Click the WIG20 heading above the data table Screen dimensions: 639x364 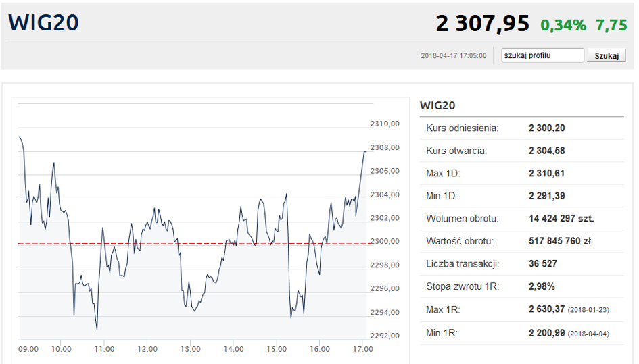(x=437, y=105)
